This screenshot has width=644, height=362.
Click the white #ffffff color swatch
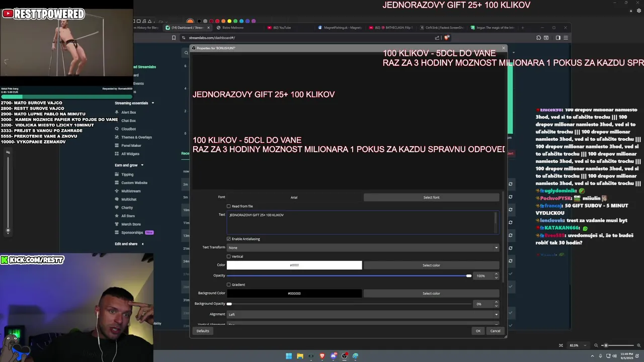(x=294, y=265)
